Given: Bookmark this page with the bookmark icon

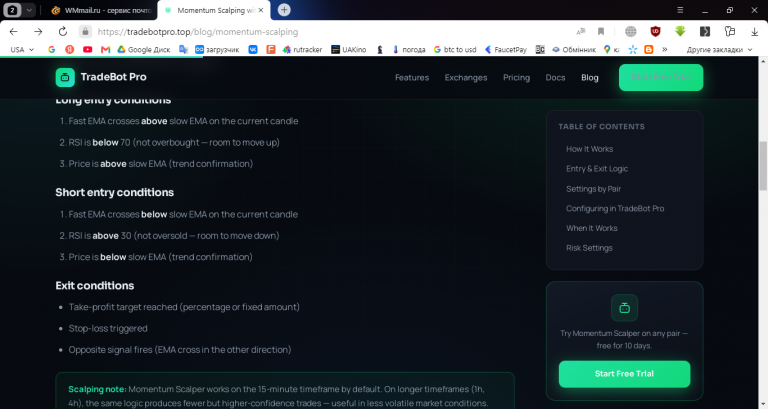Looking at the screenshot, I should [x=600, y=32].
